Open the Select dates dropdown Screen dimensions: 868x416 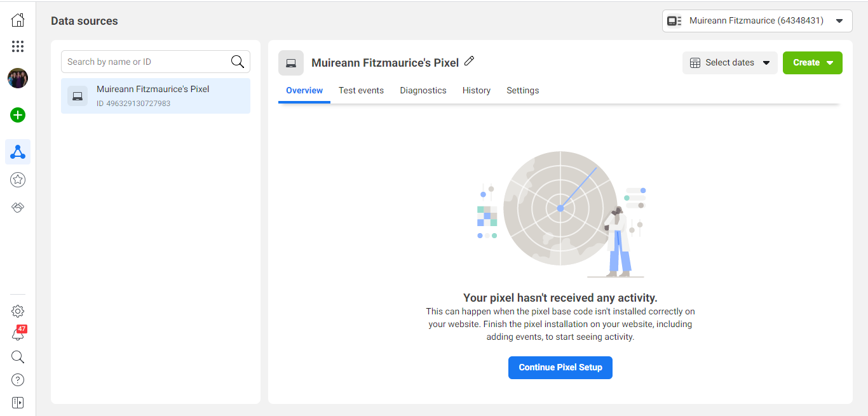[729, 63]
